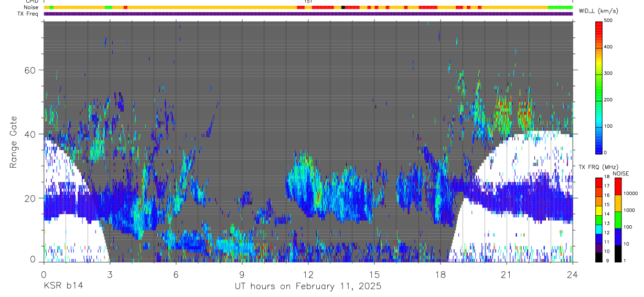The width and height of the screenshot is (644, 297).
Task: Click the 1000 label on NOISE scale
Action: click(x=629, y=210)
